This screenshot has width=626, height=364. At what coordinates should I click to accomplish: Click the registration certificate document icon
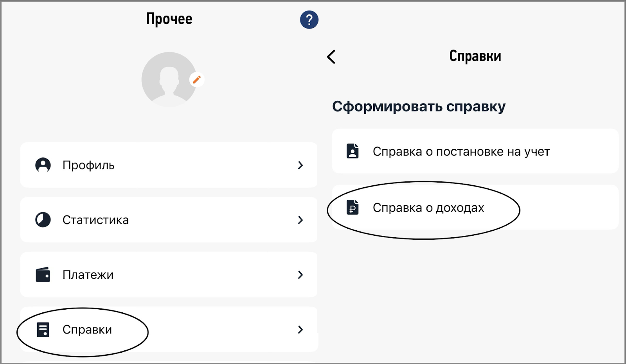[x=353, y=151]
